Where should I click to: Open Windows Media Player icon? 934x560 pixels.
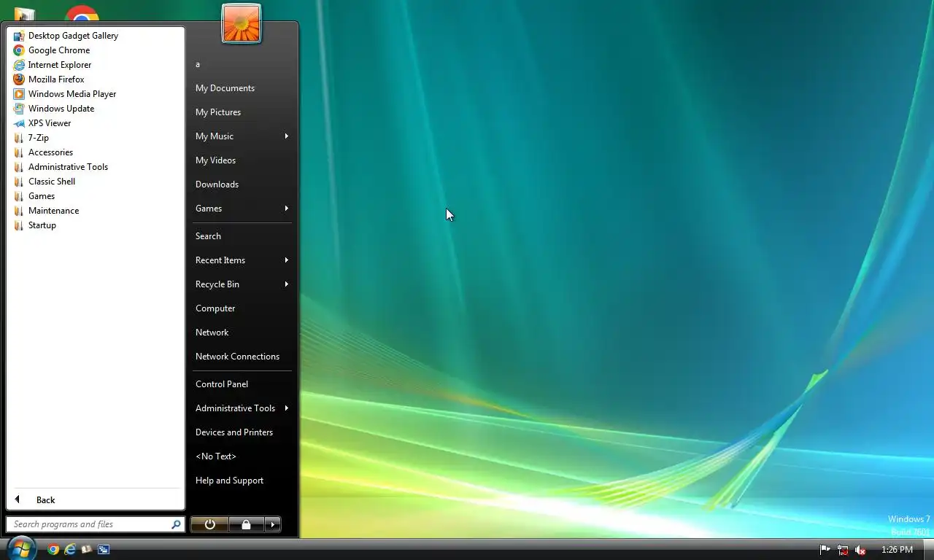(19, 94)
